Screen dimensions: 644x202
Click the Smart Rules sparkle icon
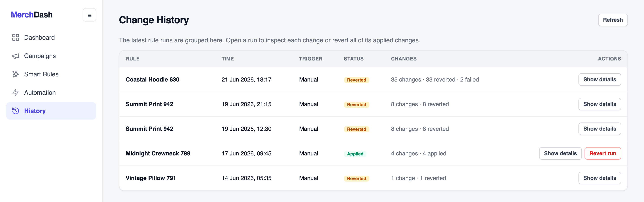[x=15, y=74]
